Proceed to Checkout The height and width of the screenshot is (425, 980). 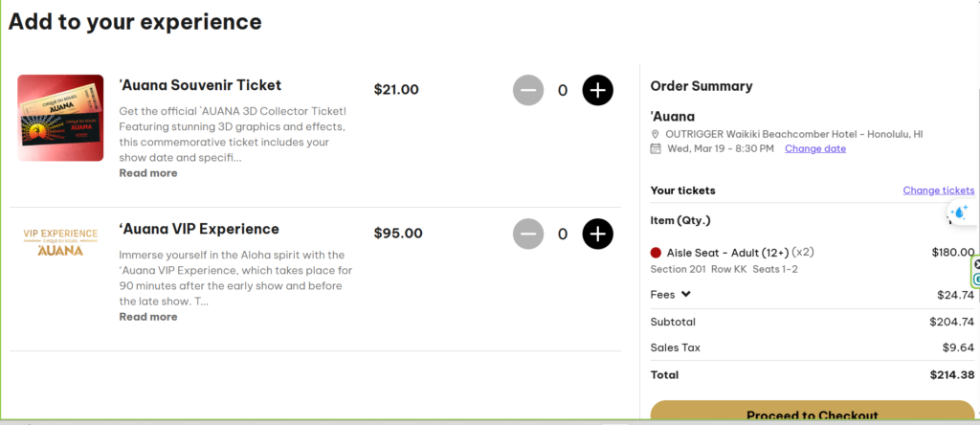point(812,414)
